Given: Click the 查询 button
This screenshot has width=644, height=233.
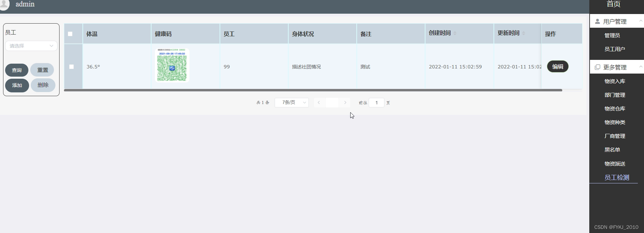Looking at the screenshot, I should click(17, 70).
